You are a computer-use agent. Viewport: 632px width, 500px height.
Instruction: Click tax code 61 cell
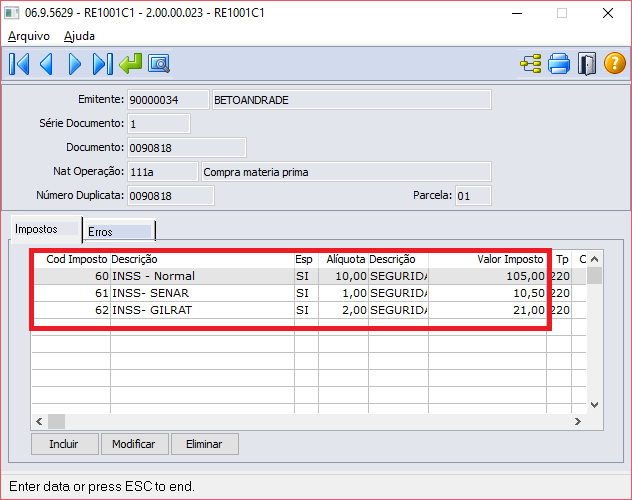pyautogui.click(x=72, y=293)
